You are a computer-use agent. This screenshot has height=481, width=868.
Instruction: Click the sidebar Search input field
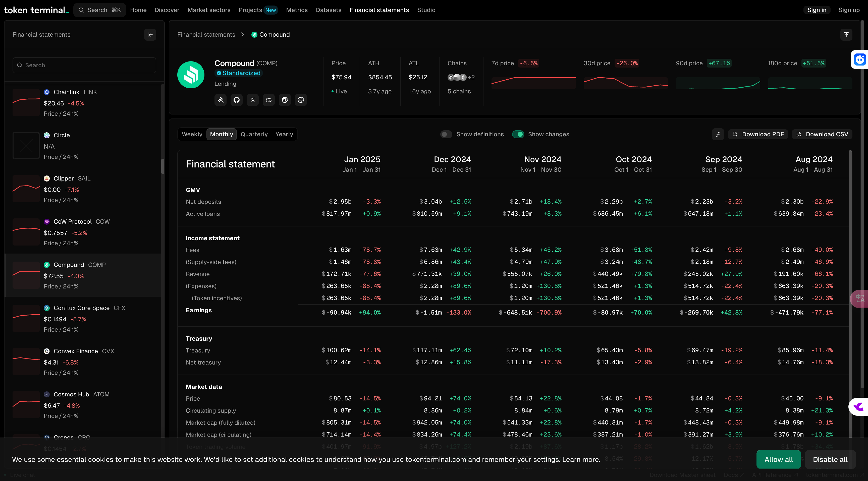coord(84,65)
